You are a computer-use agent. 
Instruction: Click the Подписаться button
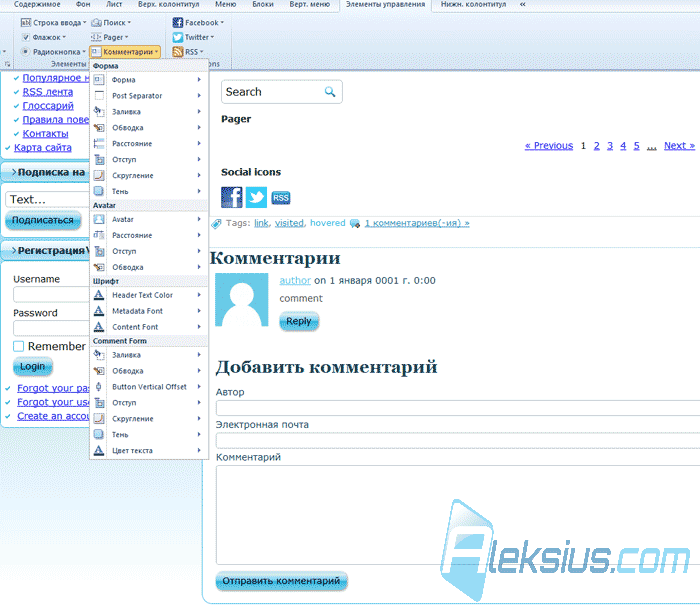pos(43,220)
